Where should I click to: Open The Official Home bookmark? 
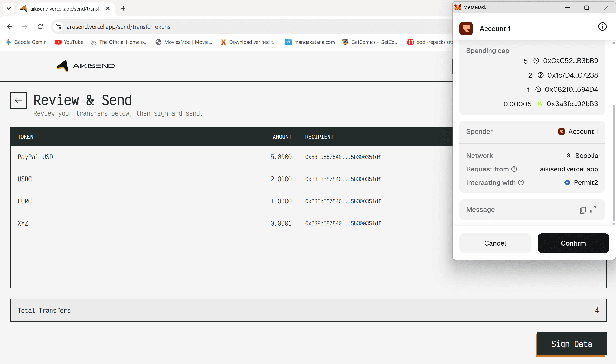[119, 42]
